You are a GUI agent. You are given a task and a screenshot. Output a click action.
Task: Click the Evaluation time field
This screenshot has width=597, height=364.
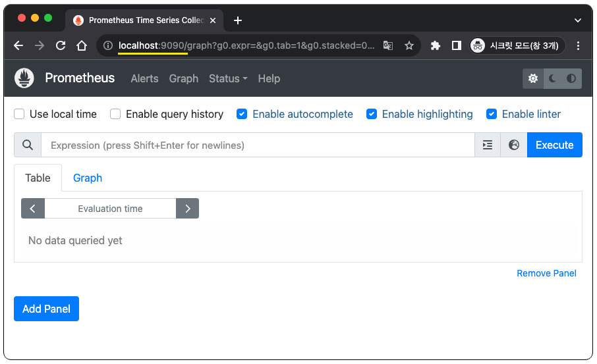point(110,209)
